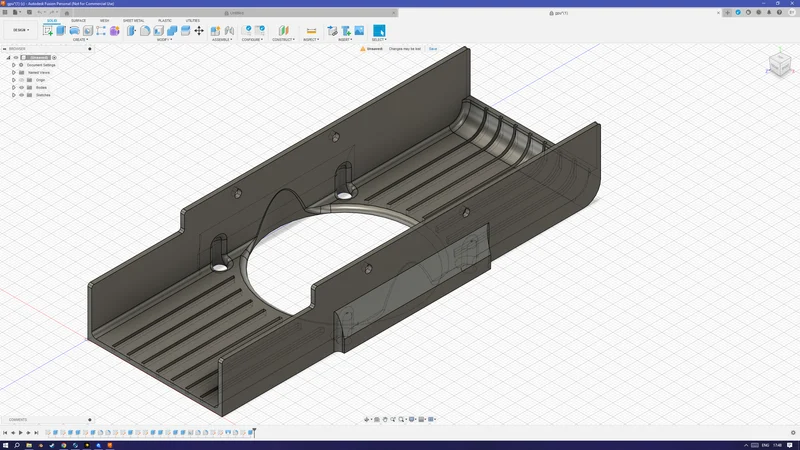This screenshot has height=450, width=800.
Task: Click the Insert Mesh T icon
Action: pyautogui.click(x=346, y=31)
